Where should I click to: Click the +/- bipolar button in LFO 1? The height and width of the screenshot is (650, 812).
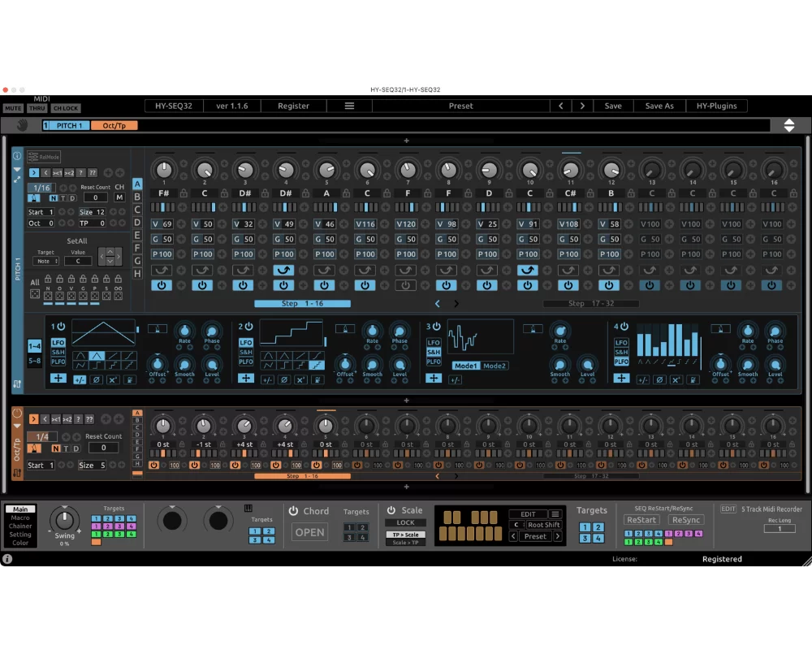click(80, 379)
